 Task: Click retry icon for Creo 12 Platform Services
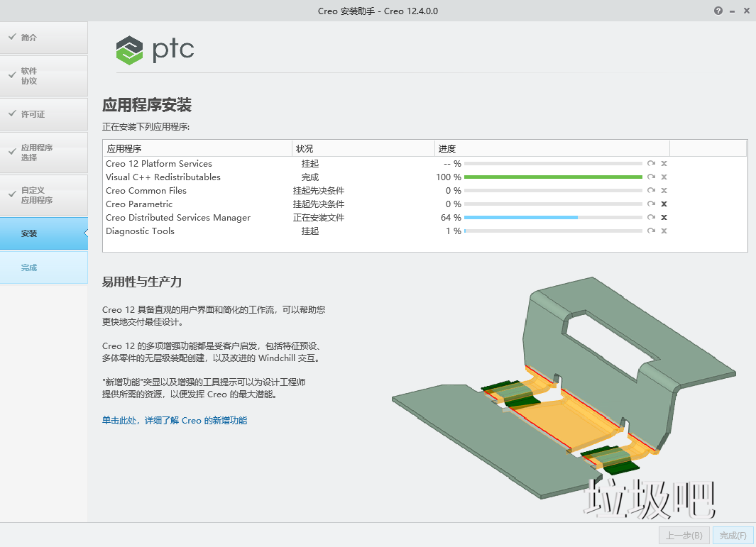(x=651, y=164)
